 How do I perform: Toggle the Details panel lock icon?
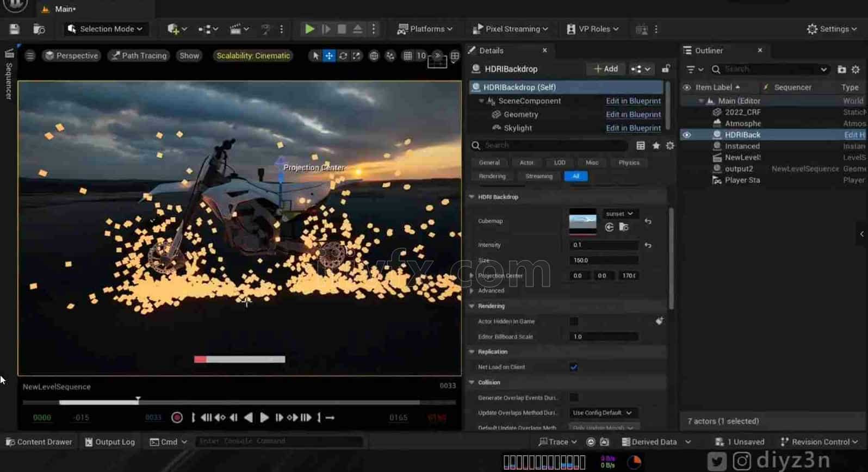666,69
